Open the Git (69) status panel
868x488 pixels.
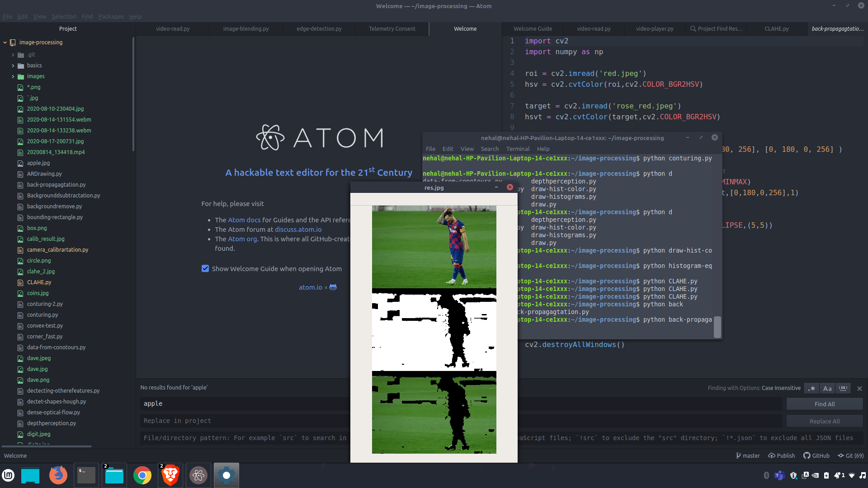[850, 456]
